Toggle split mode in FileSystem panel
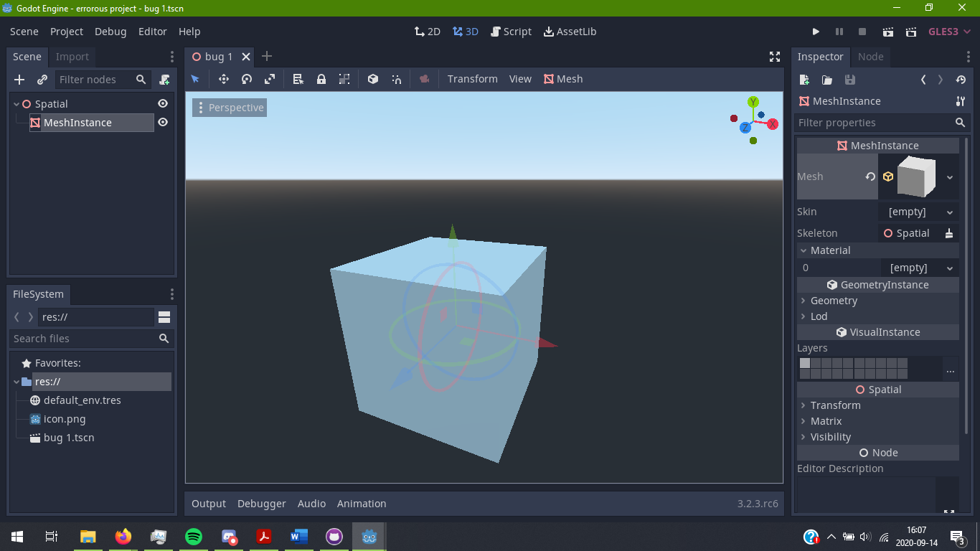980x551 pixels. [x=164, y=317]
